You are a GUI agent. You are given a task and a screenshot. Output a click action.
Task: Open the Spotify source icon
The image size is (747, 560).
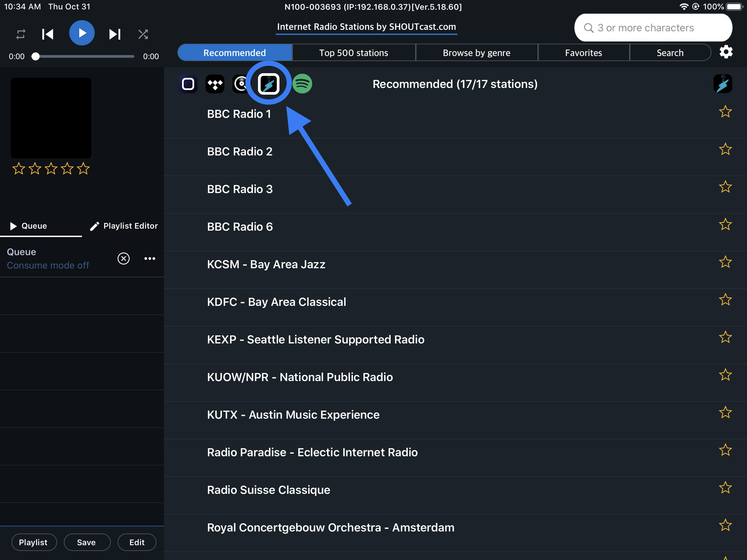[x=302, y=84]
